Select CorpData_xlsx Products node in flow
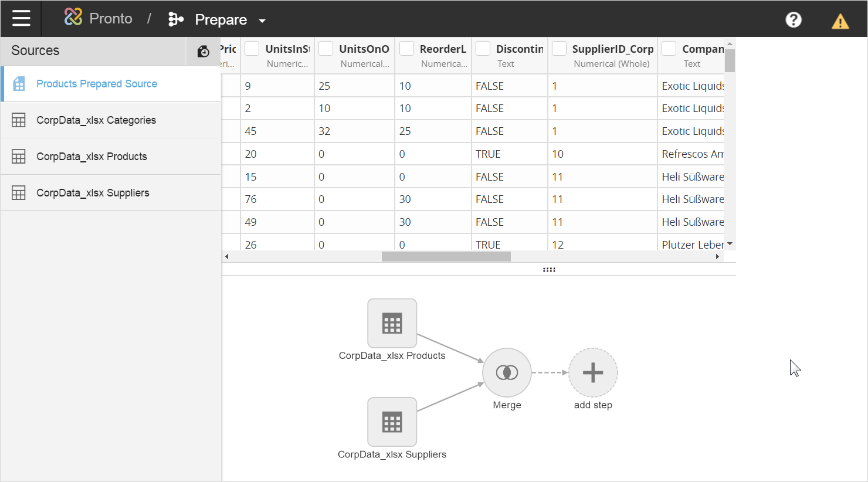The image size is (868, 482). pyautogui.click(x=392, y=324)
